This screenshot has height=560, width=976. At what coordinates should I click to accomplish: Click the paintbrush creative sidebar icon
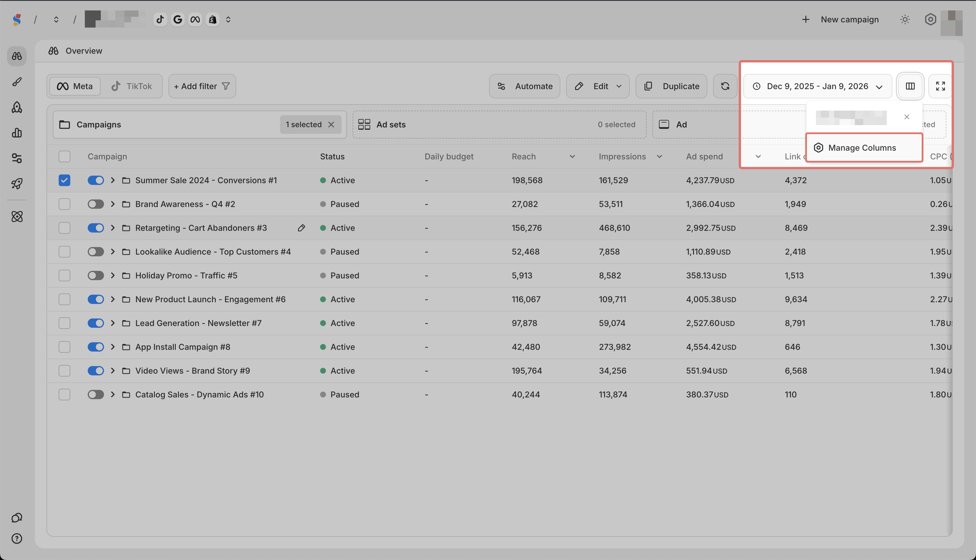point(17,82)
